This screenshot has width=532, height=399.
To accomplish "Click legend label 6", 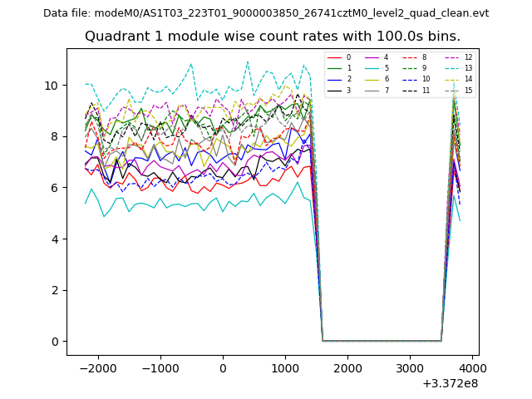I will (x=385, y=79).
